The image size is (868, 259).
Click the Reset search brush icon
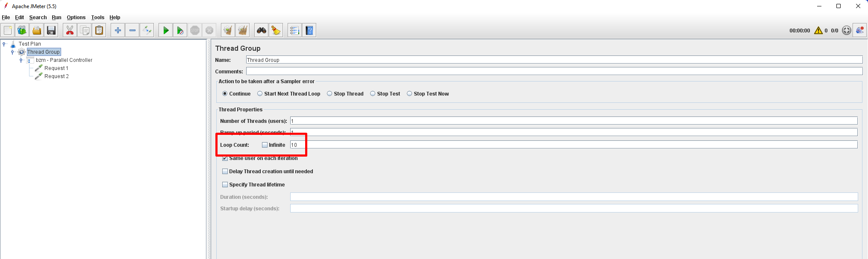click(x=276, y=30)
